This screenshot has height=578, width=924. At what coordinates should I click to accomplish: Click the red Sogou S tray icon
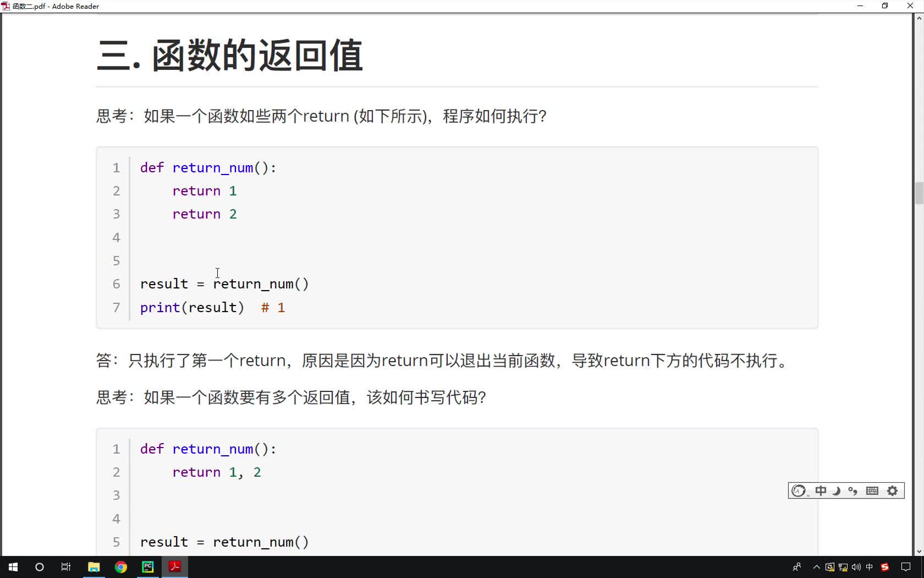click(885, 567)
